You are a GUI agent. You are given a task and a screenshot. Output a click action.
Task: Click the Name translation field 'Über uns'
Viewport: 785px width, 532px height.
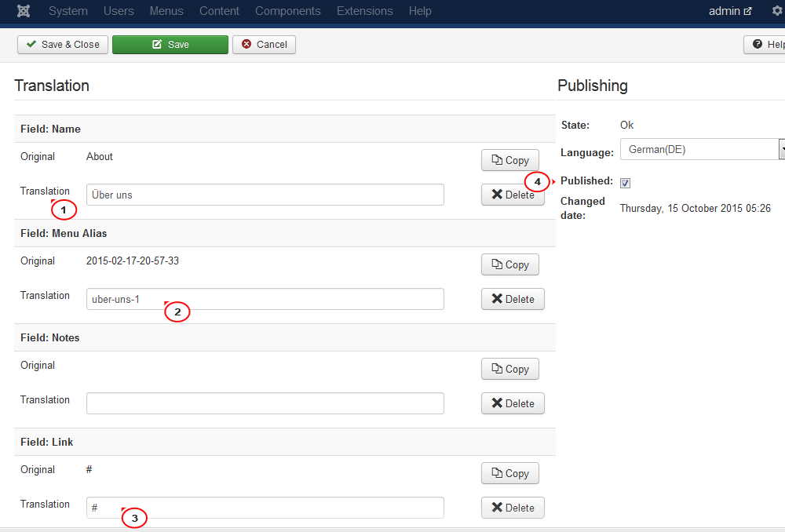coord(265,195)
